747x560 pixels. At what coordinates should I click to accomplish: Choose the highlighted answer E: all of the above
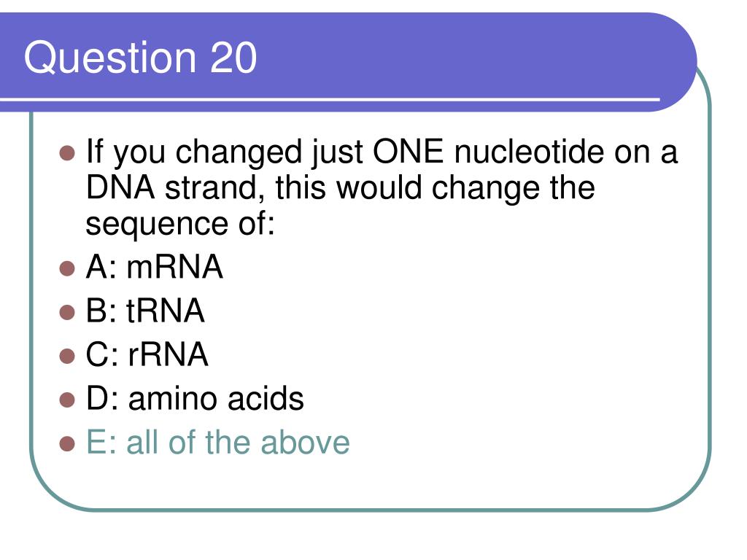click(x=217, y=442)
